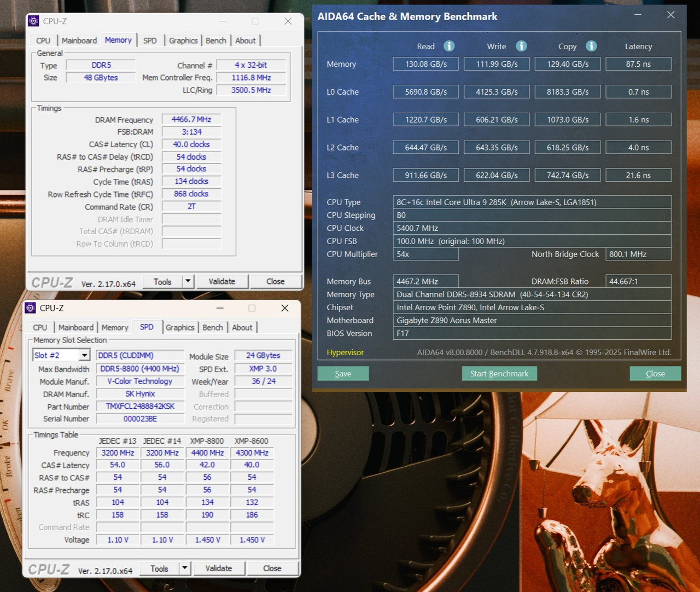700x592 pixels.
Task: Click Max Bandwidth DDR5-8800 (4400 MHz)
Action: click(x=140, y=369)
